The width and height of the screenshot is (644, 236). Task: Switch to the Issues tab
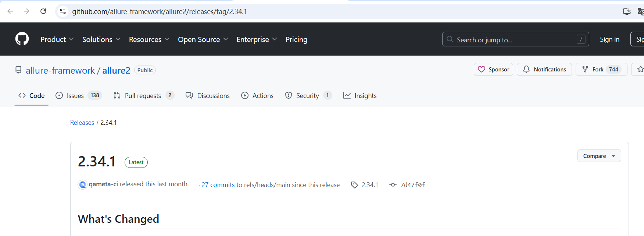(79, 95)
